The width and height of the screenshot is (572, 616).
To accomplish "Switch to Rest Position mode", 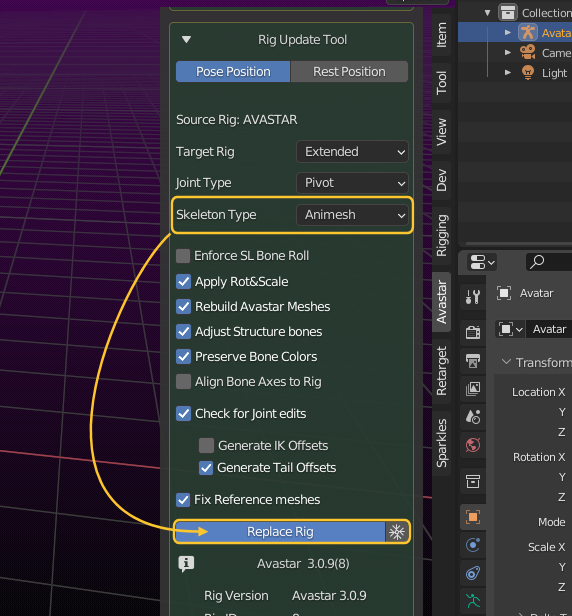I will point(349,72).
